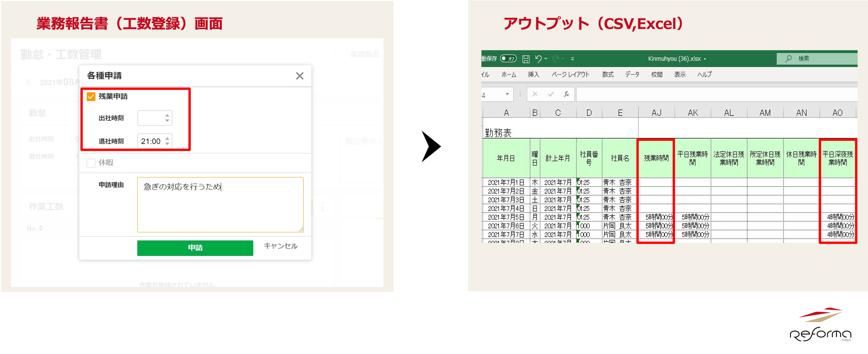Close the 各種申請 dialog
The image size is (868, 354).
coord(300,76)
